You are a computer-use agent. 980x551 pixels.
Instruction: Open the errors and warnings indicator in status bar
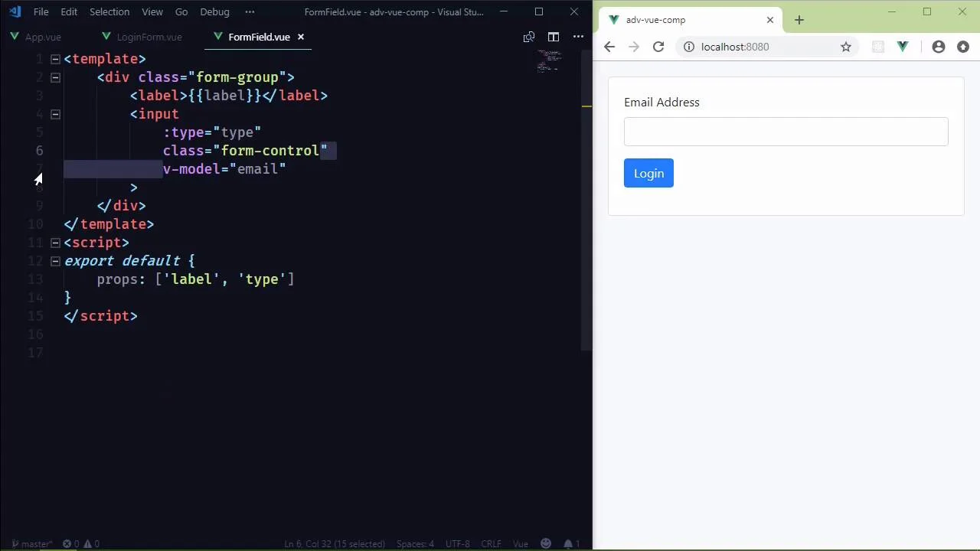tap(81, 544)
